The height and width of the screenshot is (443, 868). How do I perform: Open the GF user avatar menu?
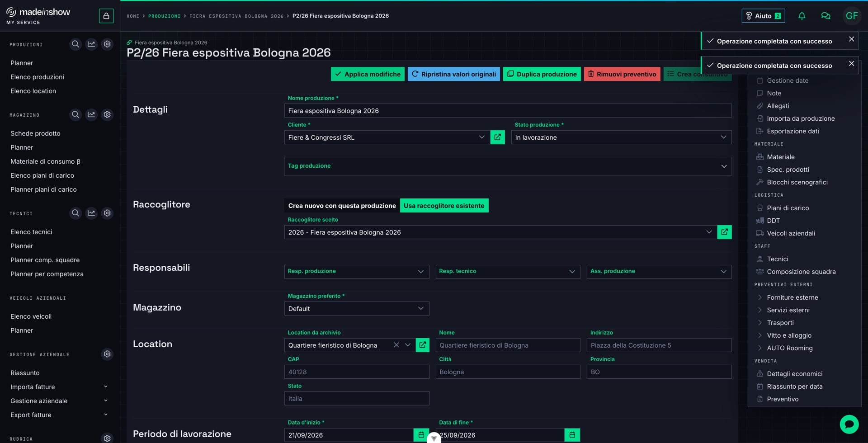click(x=852, y=16)
